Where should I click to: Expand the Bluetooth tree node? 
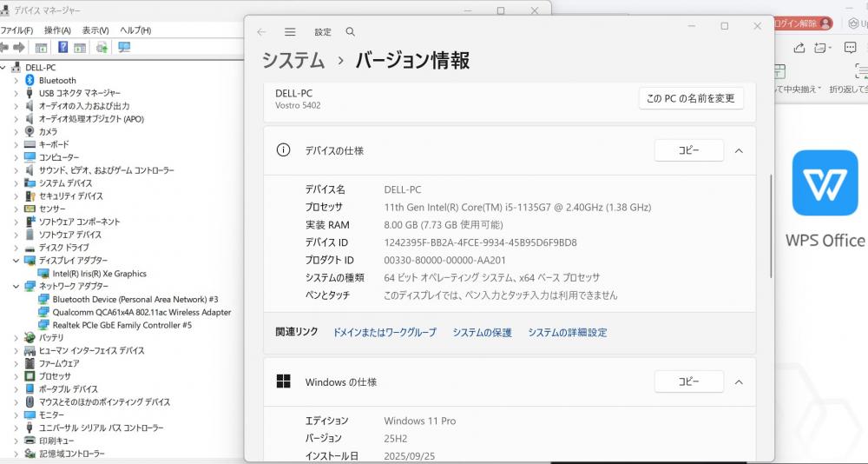pos(16,81)
